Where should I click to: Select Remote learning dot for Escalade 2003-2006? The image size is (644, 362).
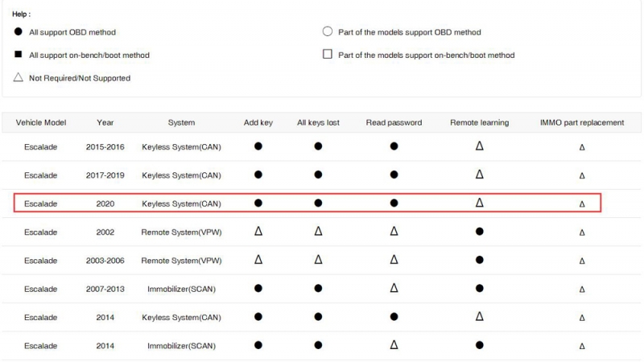[x=479, y=260]
